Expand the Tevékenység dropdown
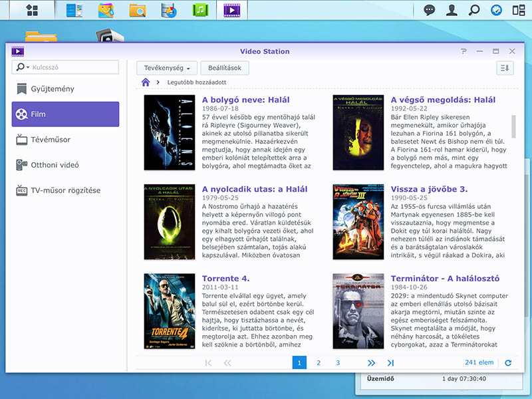The image size is (532, 399). click(166, 68)
